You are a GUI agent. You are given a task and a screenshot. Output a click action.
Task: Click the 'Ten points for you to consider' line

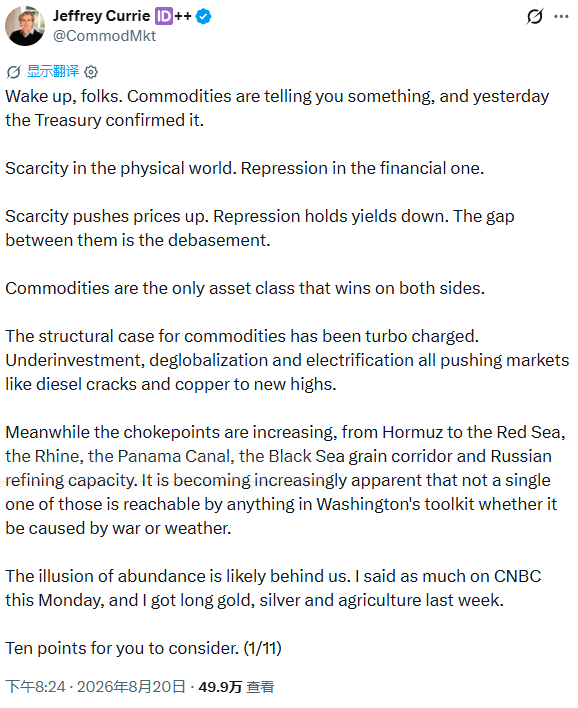click(x=144, y=648)
